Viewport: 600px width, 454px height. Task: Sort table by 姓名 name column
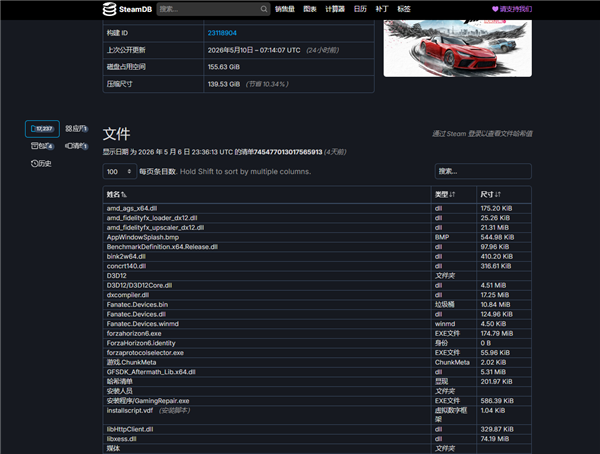[x=267, y=194]
